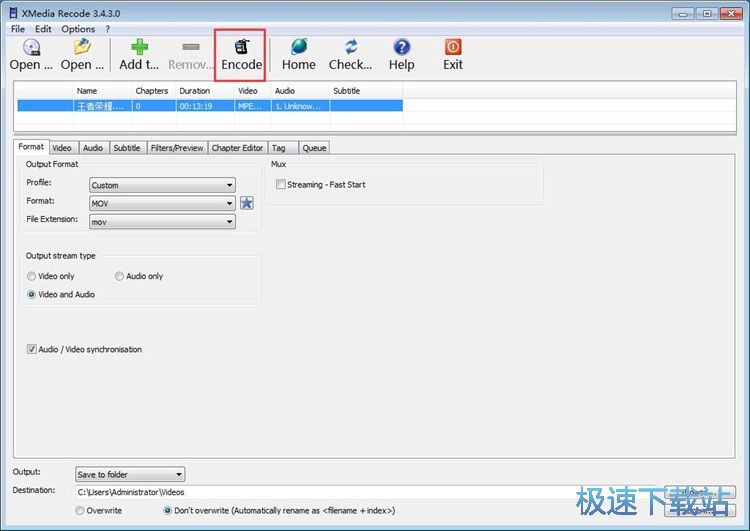Screen dimensions: 750x531
Task: Click the red Exit icon
Action: click(453, 47)
